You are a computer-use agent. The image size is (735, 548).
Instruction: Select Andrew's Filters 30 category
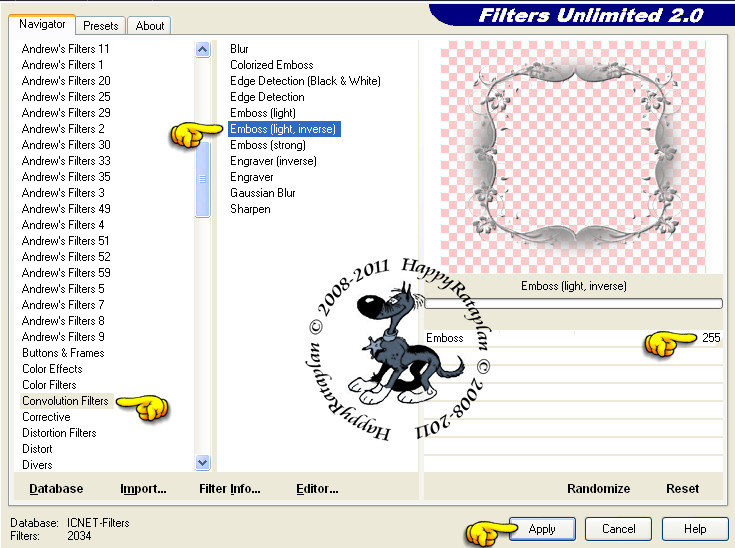coord(66,144)
